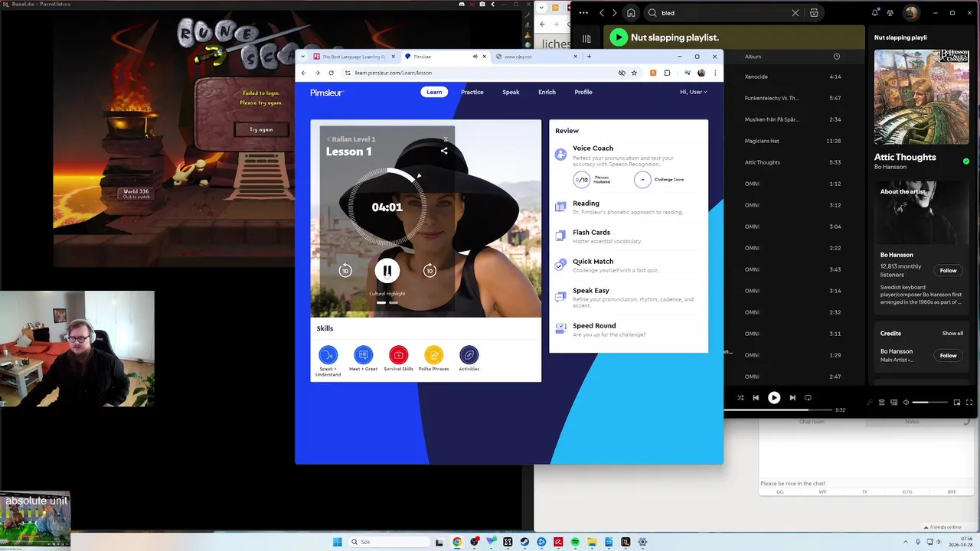Expand Chrome tab search chevron
980x551 pixels.
(x=303, y=57)
